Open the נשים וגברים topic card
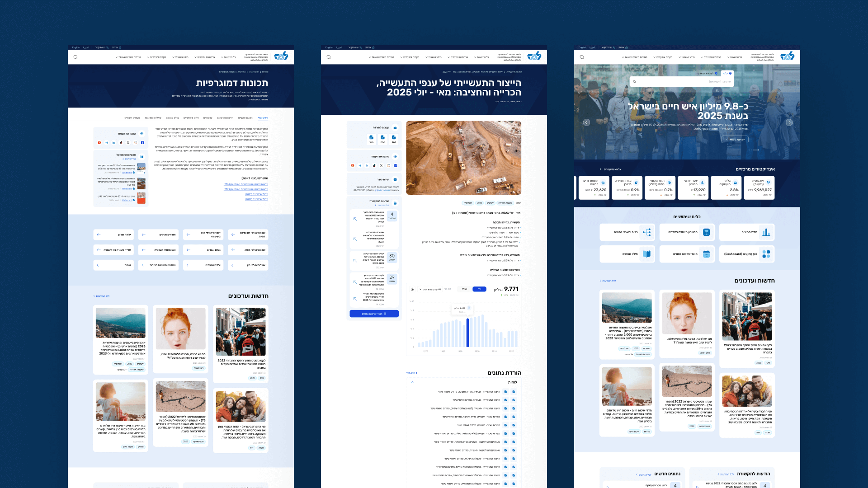The width and height of the screenshot is (868, 488). (x=203, y=250)
